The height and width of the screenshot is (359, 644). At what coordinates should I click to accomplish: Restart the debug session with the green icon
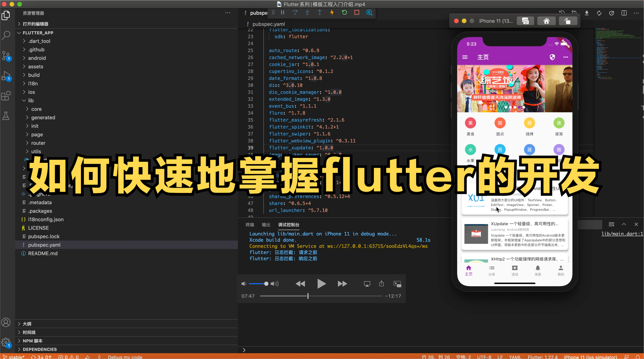tap(344, 12)
